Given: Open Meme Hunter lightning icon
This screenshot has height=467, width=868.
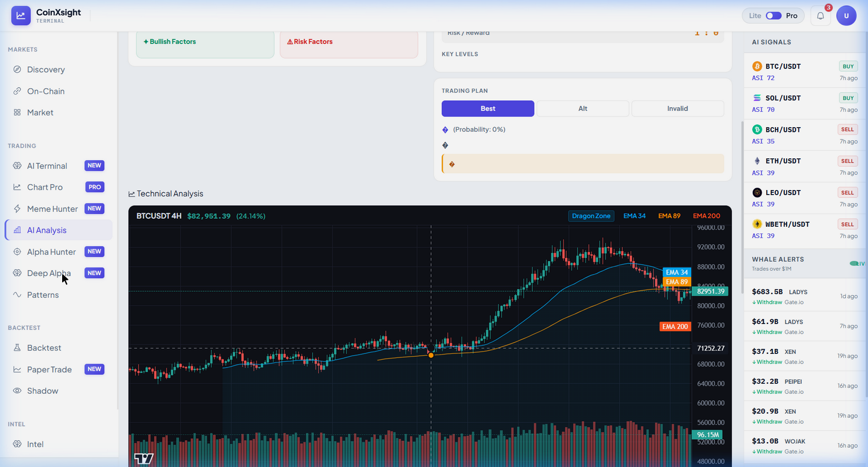Looking at the screenshot, I should point(17,209).
